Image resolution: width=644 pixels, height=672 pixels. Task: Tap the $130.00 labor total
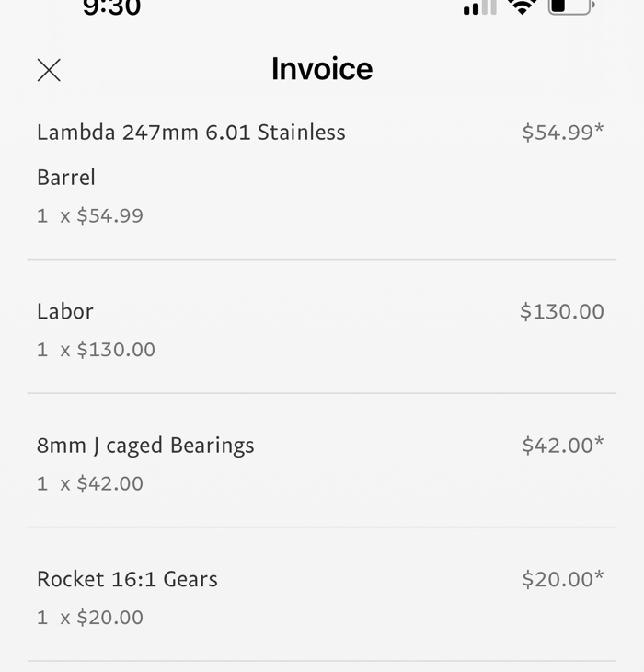tap(561, 312)
